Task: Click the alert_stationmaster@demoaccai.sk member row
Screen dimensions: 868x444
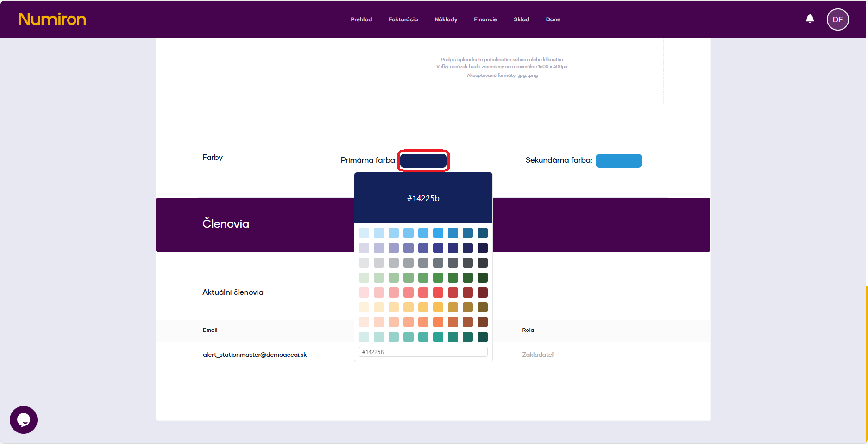Action: (x=255, y=355)
